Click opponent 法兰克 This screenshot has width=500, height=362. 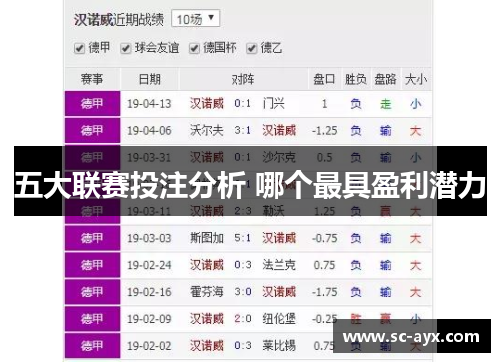[x=279, y=265]
